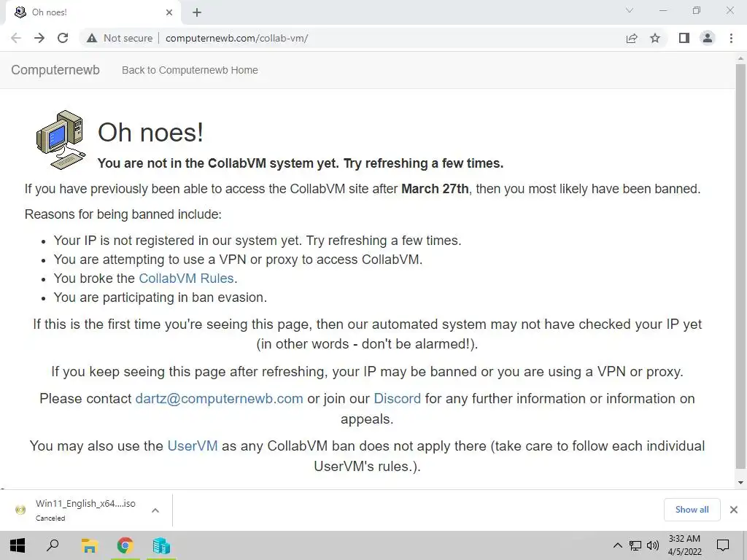Click the vertical scrollbar thumb

point(740,267)
